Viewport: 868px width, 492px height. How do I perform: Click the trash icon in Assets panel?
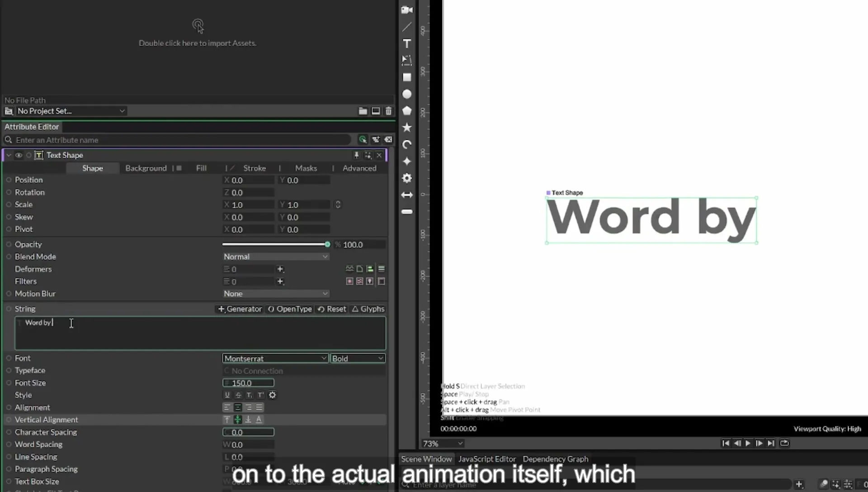coord(388,111)
